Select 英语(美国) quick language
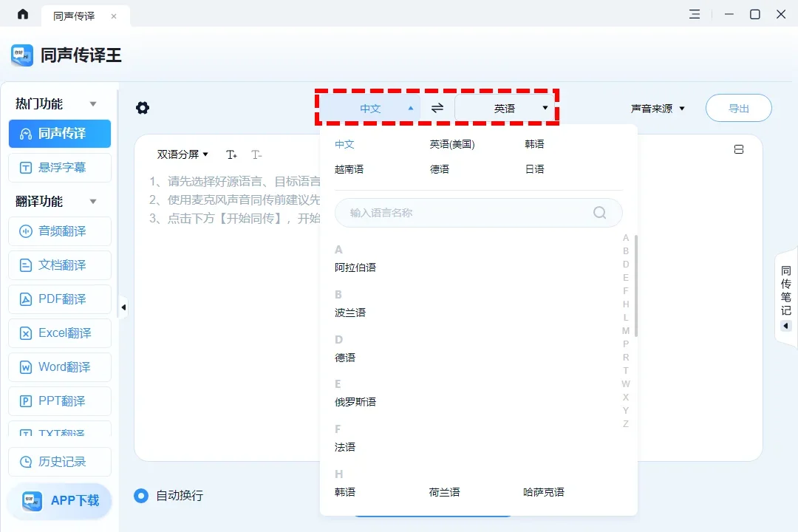 [x=452, y=144]
